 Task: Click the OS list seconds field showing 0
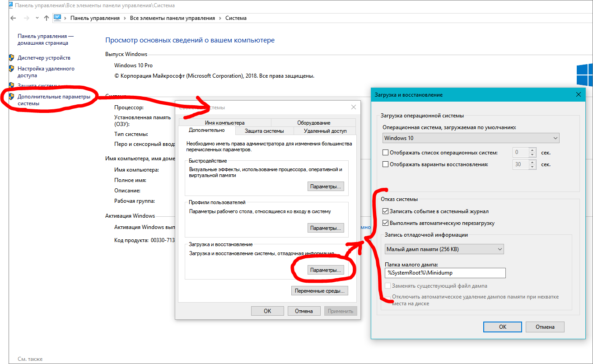coord(521,153)
